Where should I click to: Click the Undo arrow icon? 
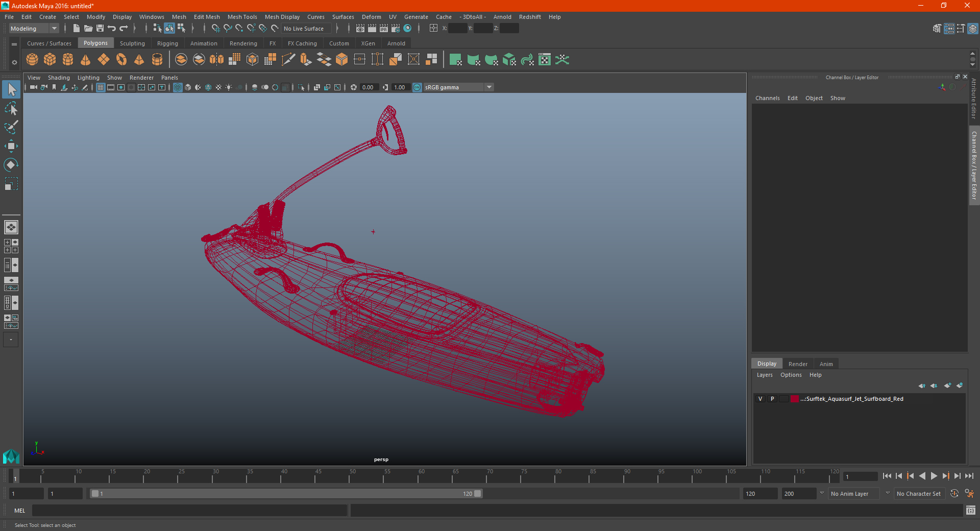(x=112, y=29)
